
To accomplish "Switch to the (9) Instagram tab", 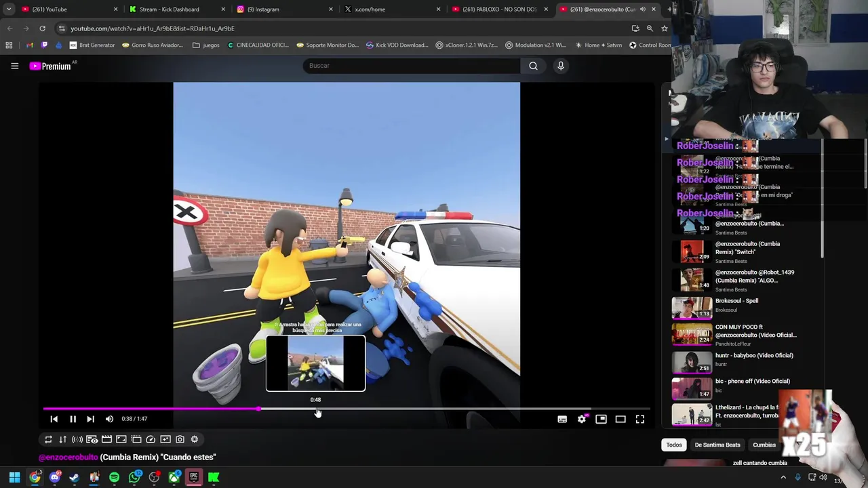I will pos(285,9).
